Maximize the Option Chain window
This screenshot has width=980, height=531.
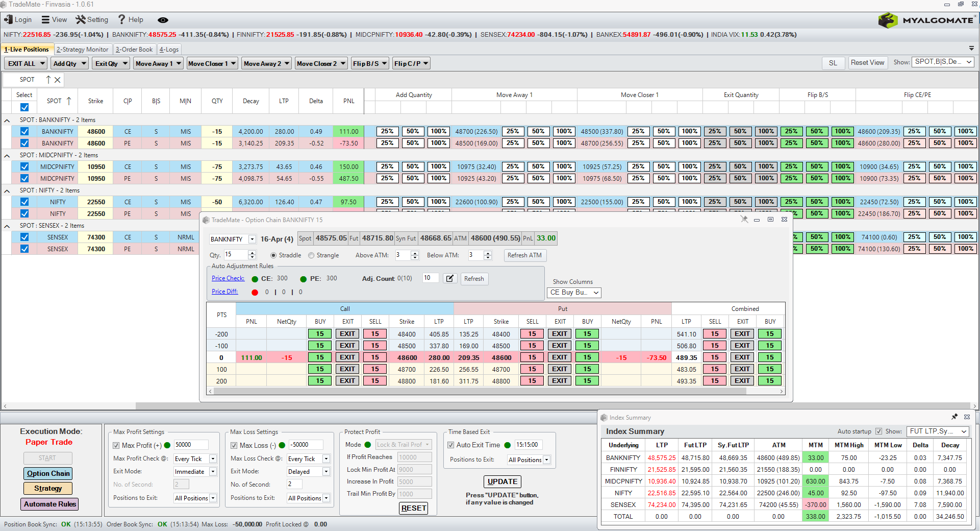tap(770, 220)
